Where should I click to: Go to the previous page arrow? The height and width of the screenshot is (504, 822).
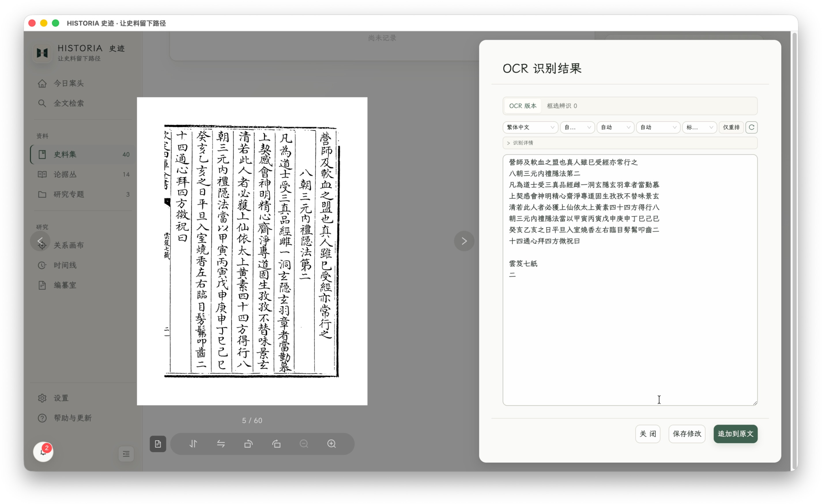[40, 241]
